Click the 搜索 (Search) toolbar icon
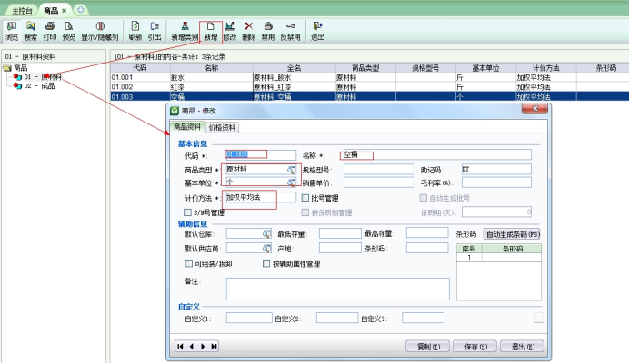The width and height of the screenshot is (629, 364). 31,32
